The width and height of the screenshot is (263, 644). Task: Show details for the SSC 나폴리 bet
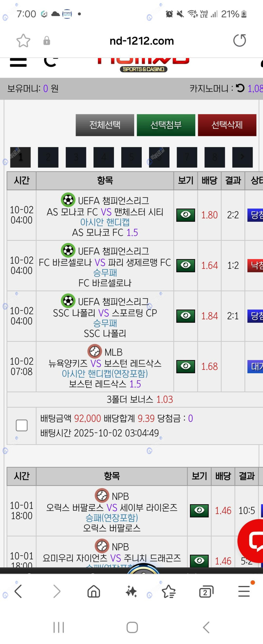(x=186, y=316)
